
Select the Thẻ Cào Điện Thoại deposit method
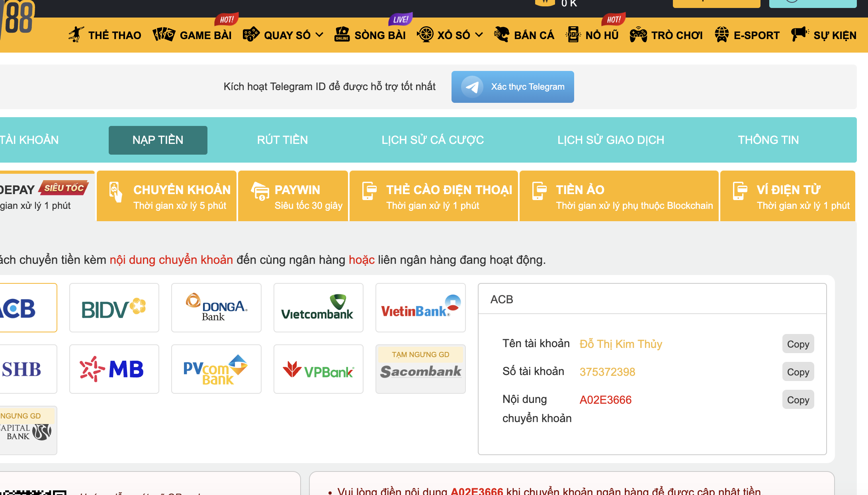point(434,196)
